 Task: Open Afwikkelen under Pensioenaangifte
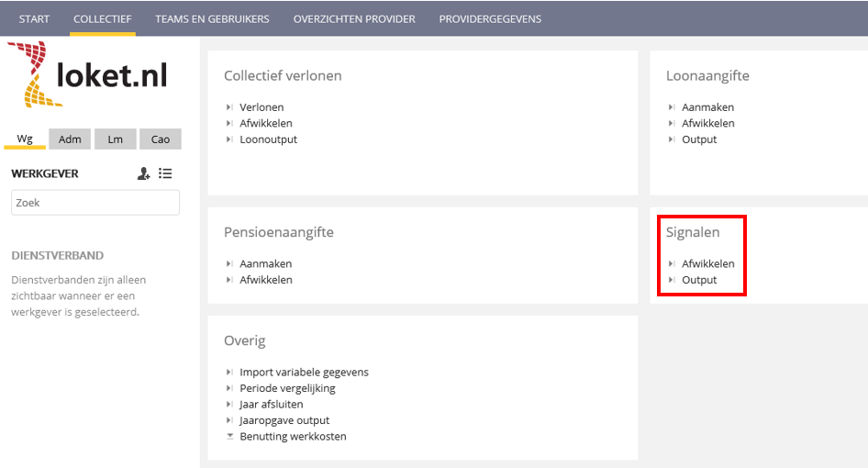tap(266, 280)
